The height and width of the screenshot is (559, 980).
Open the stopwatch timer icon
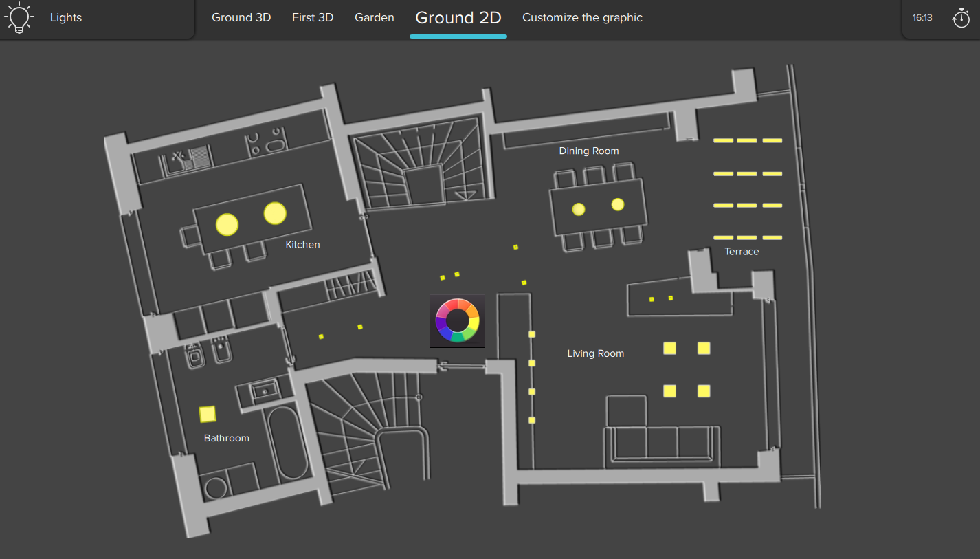tap(961, 18)
